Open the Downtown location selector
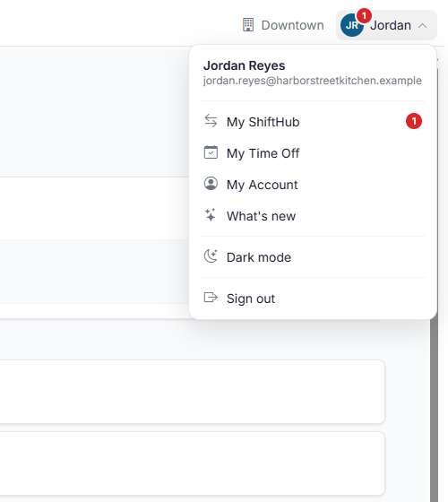448x502 pixels. tap(283, 25)
